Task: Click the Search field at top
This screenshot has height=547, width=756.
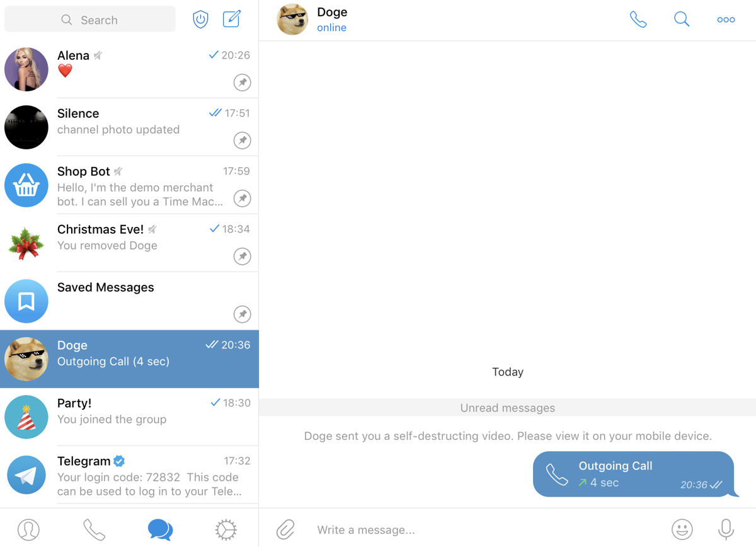Action: click(90, 20)
